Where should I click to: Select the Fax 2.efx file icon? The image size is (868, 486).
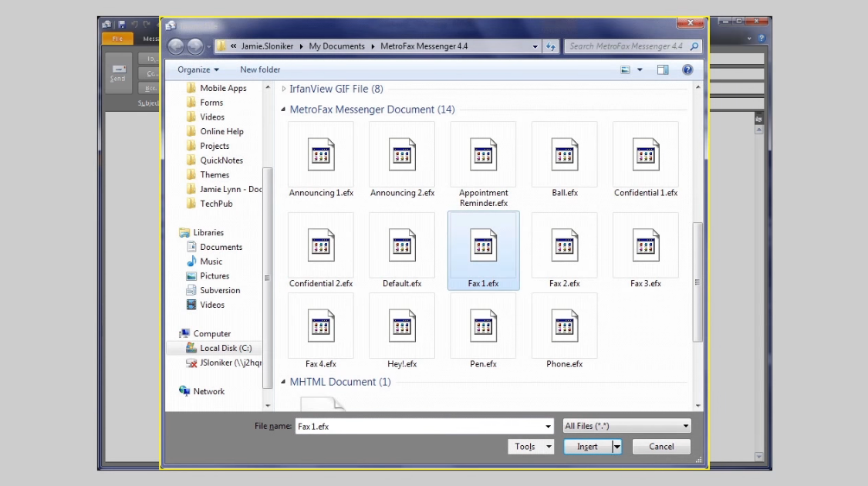[565, 245]
